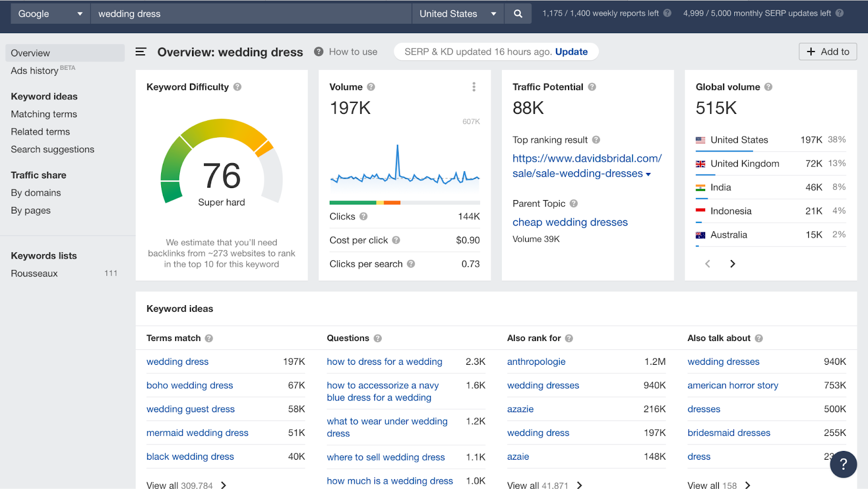Open the cheap wedding dresses parent topic
This screenshot has width=868, height=489.
tap(570, 222)
